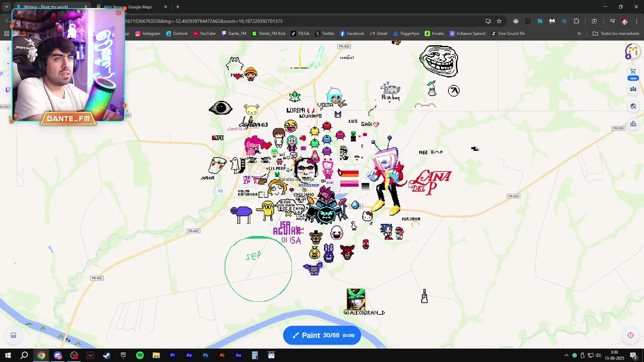The image size is (644, 362).
Task: Show more bookmarks with double chevron
Action: click(579, 34)
